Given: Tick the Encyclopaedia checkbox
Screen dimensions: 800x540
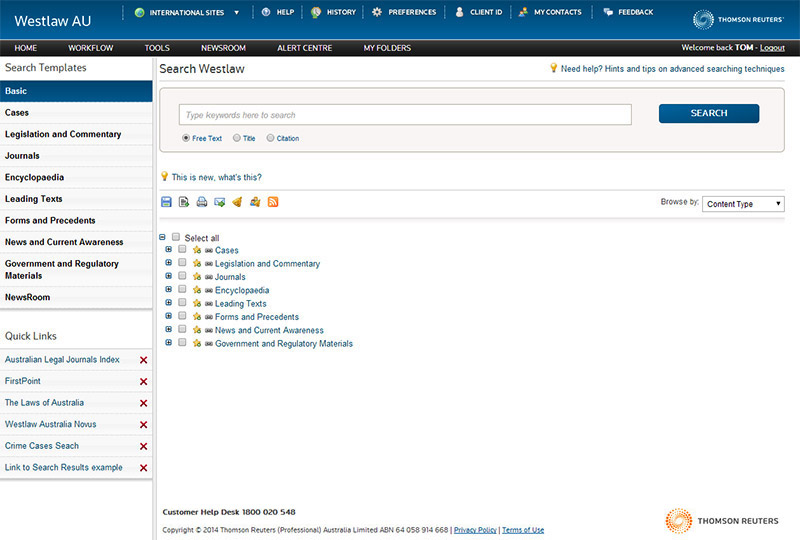Looking at the screenshot, I should coord(182,289).
